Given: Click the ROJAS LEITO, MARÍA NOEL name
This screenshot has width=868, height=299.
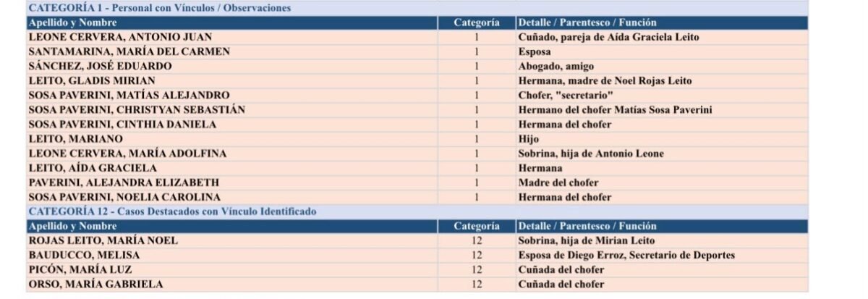Looking at the screenshot, I should pos(103,240).
